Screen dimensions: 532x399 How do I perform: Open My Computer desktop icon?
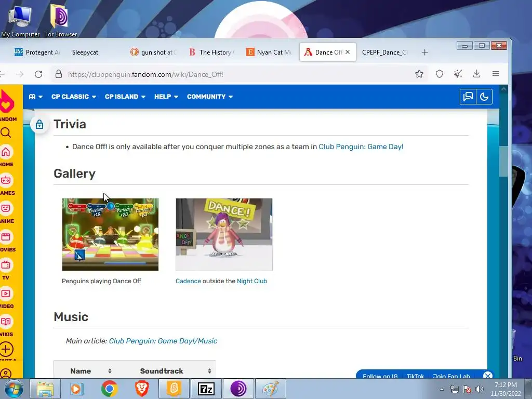(x=20, y=20)
